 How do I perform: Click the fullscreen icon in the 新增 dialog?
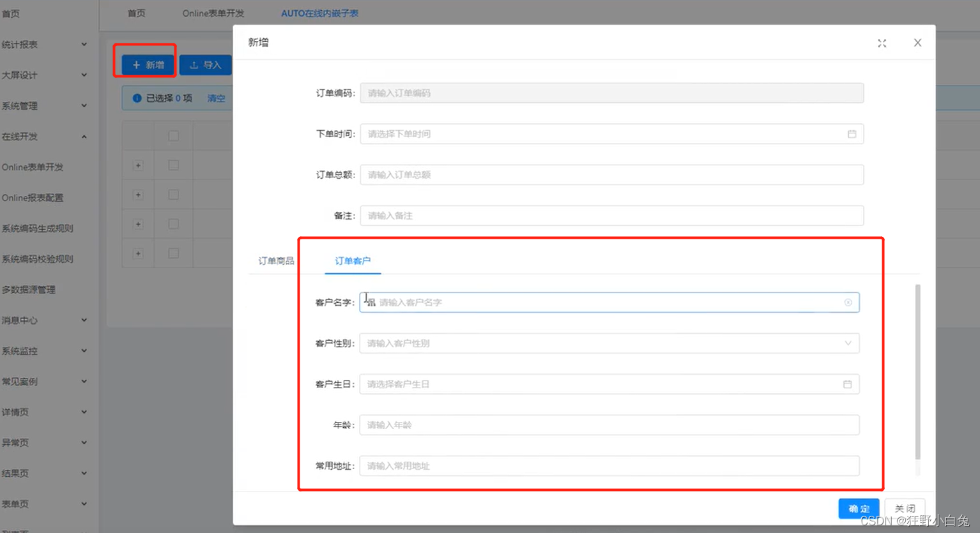tap(882, 43)
